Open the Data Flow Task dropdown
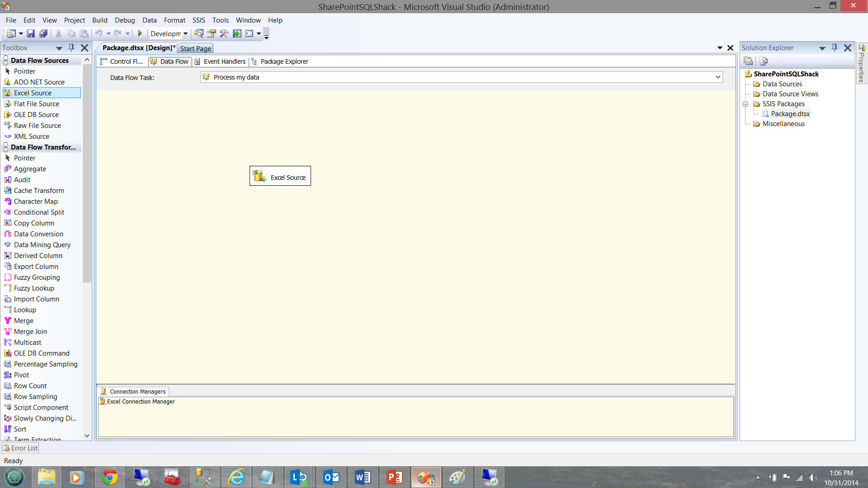 pyautogui.click(x=717, y=77)
